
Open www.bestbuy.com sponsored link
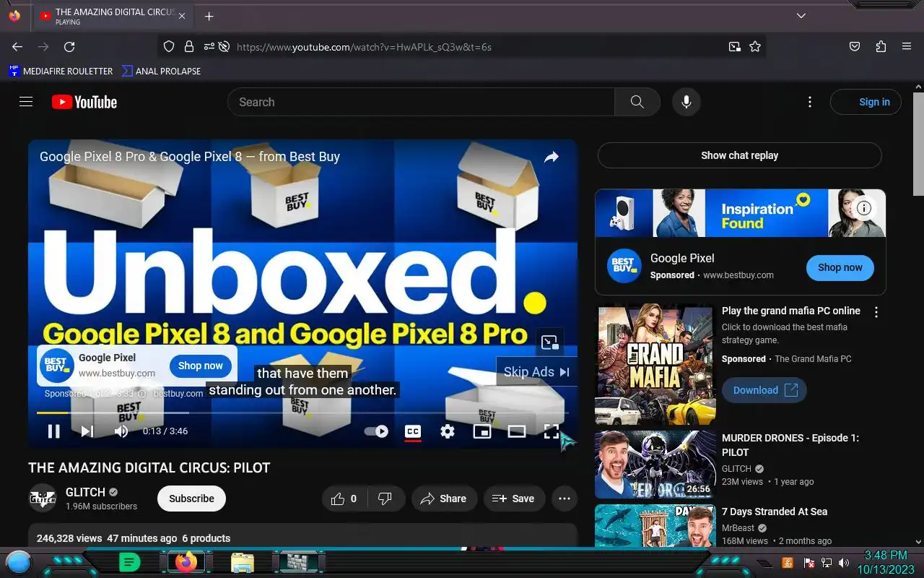click(x=738, y=275)
